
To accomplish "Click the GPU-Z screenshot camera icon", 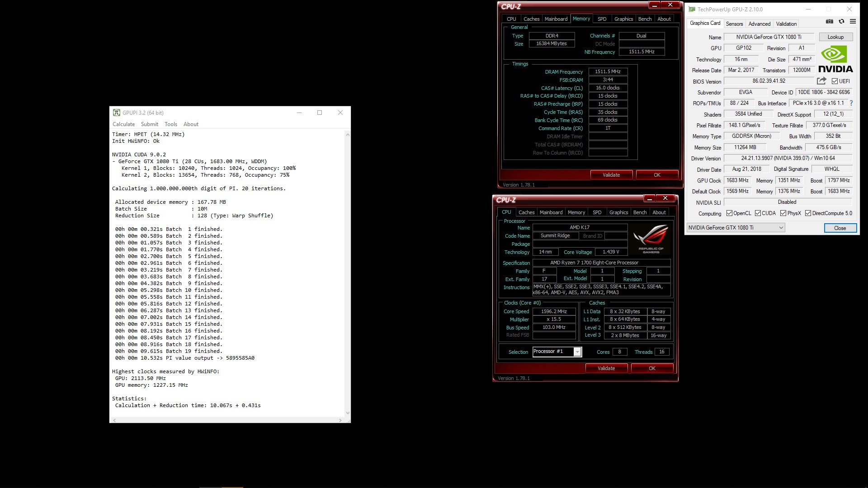I will [830, 21].
